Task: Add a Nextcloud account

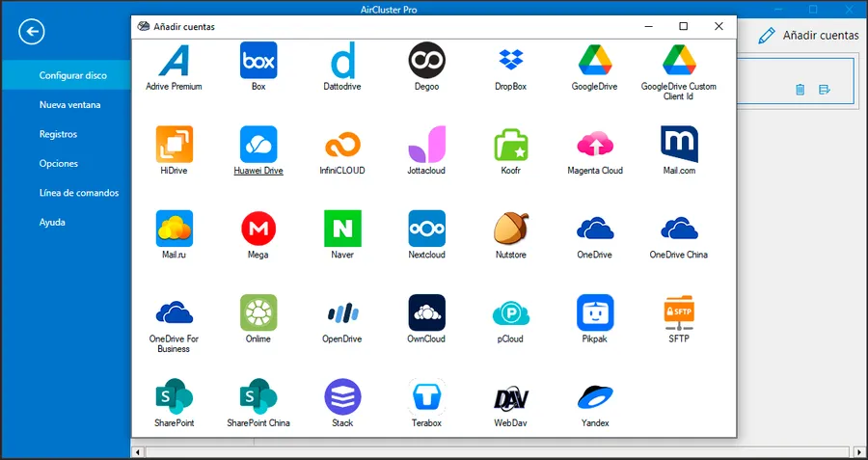Action: click(427, 229)
